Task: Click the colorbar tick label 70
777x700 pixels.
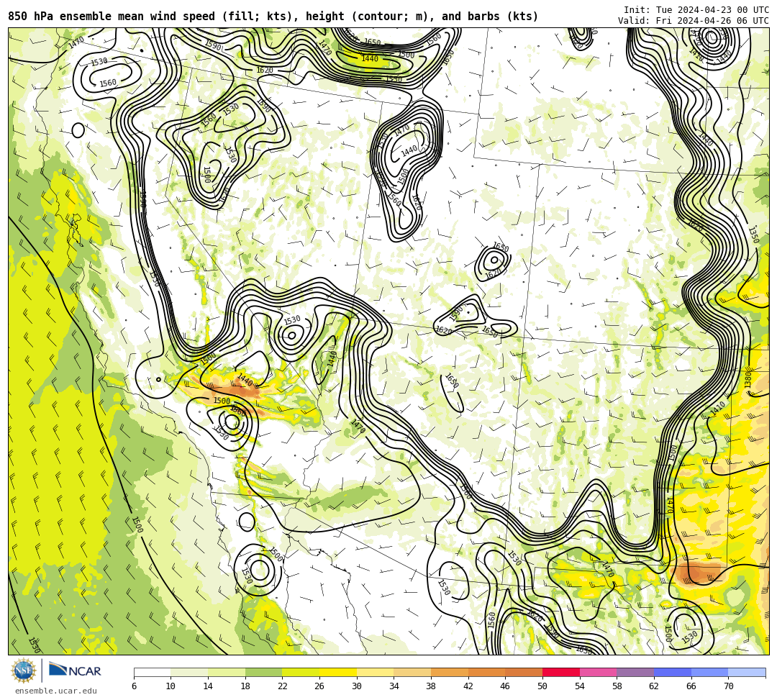Action: 728,686
